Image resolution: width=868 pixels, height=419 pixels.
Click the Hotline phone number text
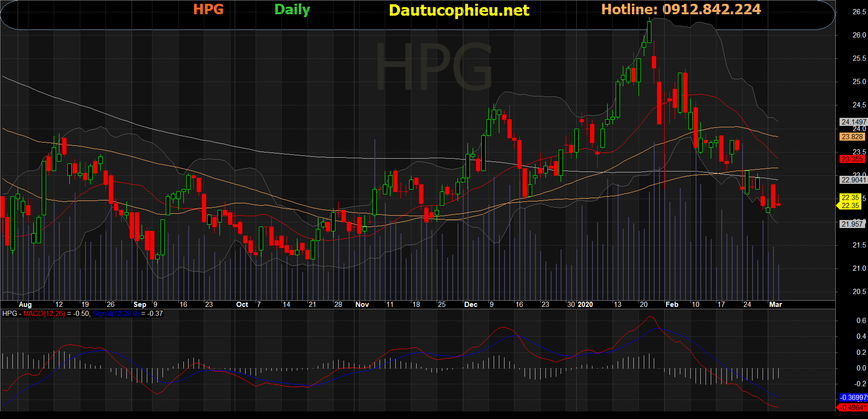click(x=681, y=10)
